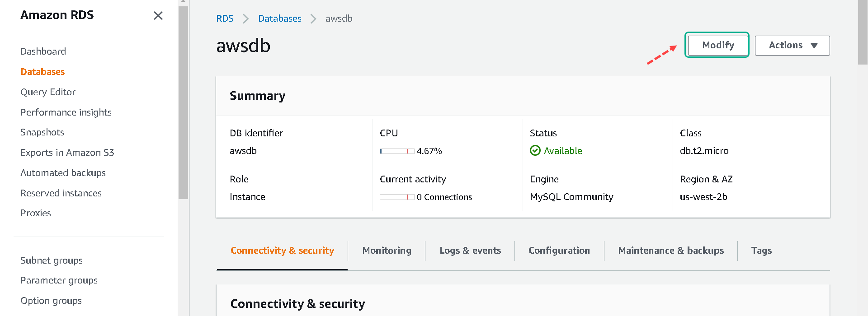The image size is (868, 316).
Task: Click the Databases breadcrumb link
Action: point(280,19)
